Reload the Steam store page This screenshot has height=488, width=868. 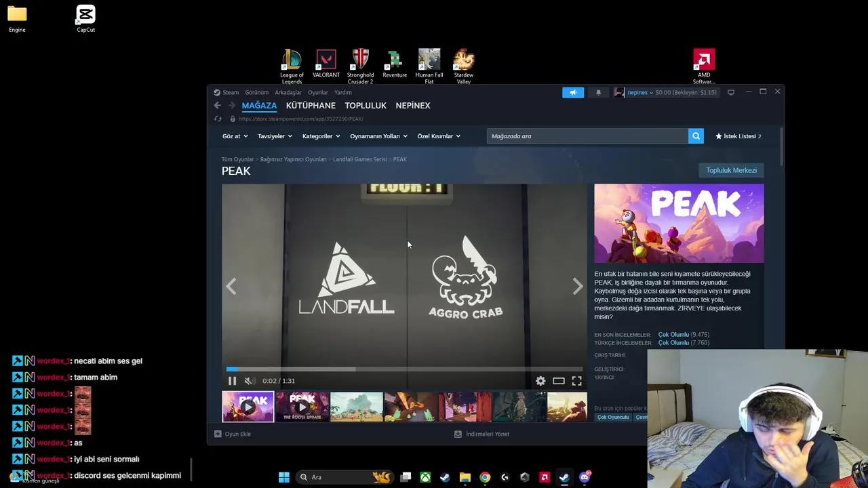point(218,119)
